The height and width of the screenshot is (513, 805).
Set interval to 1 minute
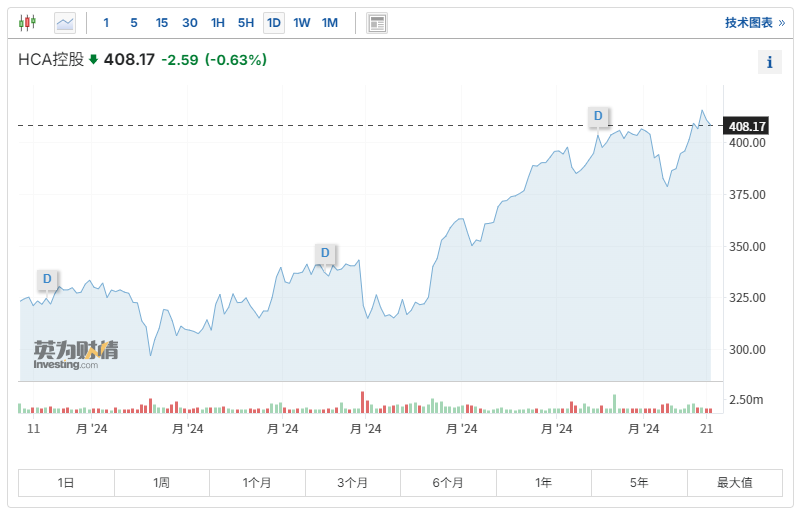point(106,23)
